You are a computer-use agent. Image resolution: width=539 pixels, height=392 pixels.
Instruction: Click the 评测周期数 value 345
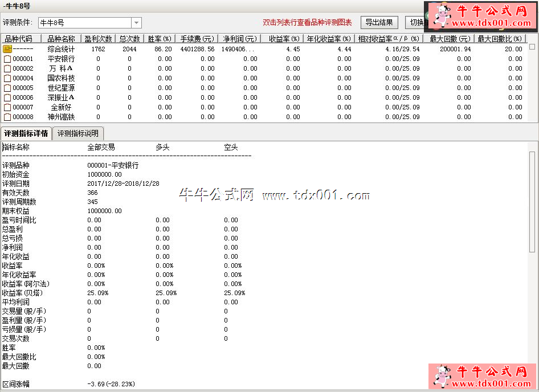coord(92,202)
